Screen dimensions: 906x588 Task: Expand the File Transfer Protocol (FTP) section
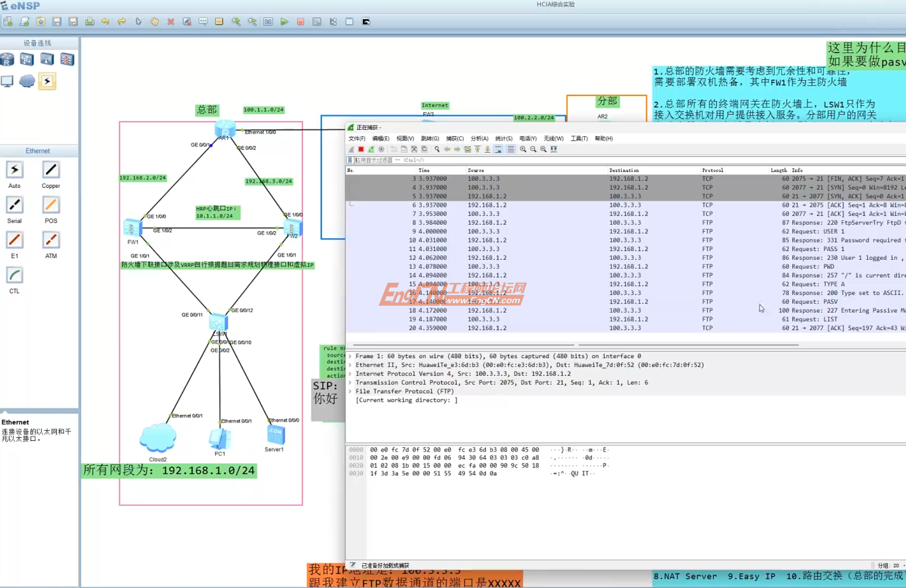(x=350, y=391)
